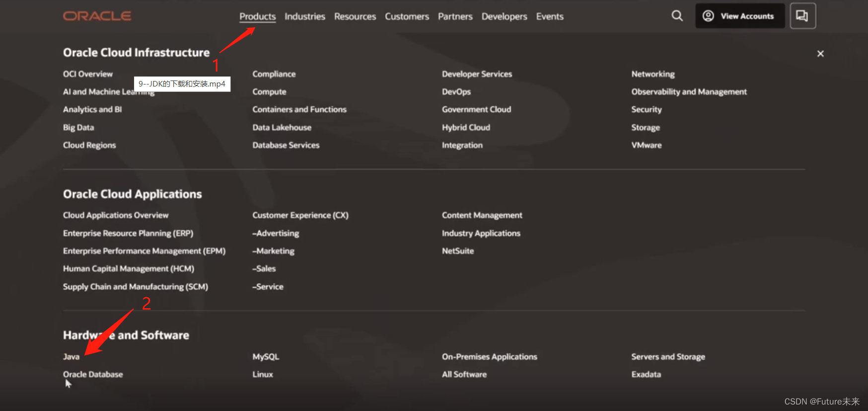Open Analytics and BI link
868x411 pixels.
[92, 109]
